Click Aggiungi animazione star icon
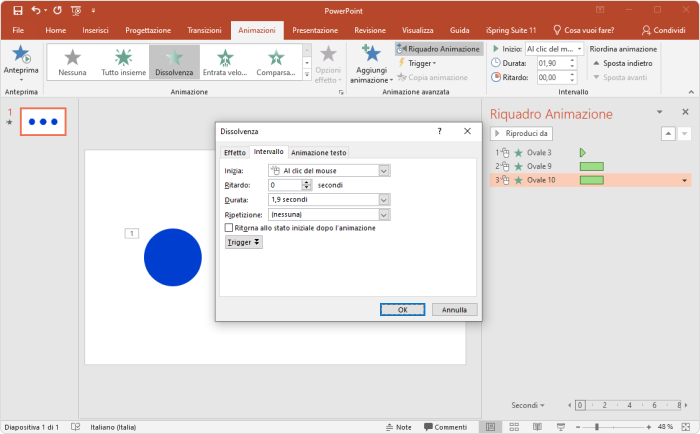This screenshot has width=700, height=434. click(x=371, y=54)
